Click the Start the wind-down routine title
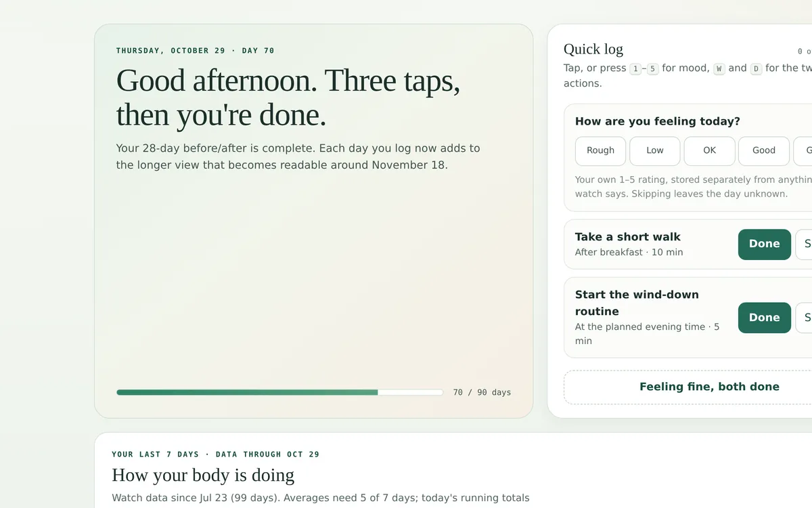This screenshot has height=508, width=812. pos(637,303)
